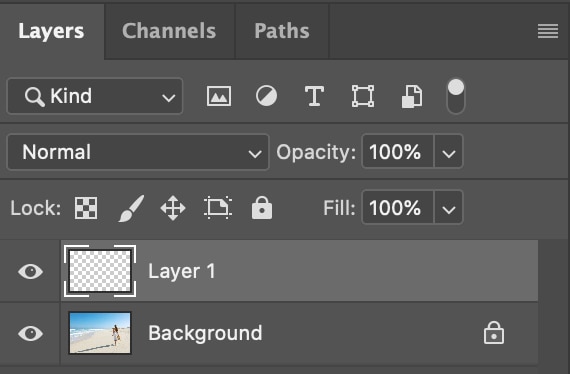The image size is (570, 374).
Task: Toggle layer filtering switch on/off
Action: 456,96
